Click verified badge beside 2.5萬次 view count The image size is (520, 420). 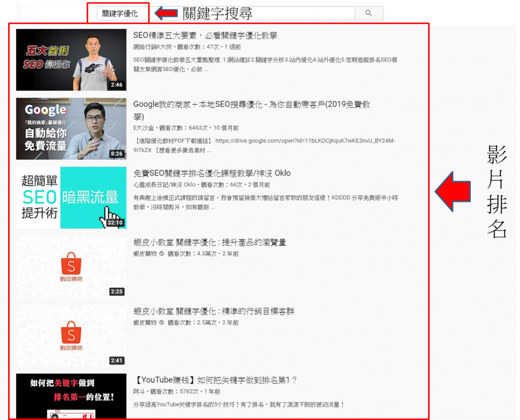pos(161,323)
